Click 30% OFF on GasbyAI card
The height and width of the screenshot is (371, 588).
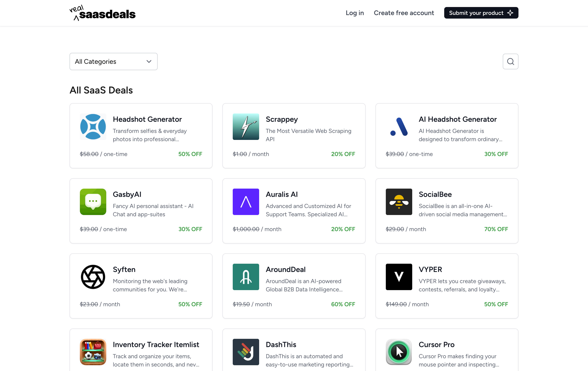(190, 229)
